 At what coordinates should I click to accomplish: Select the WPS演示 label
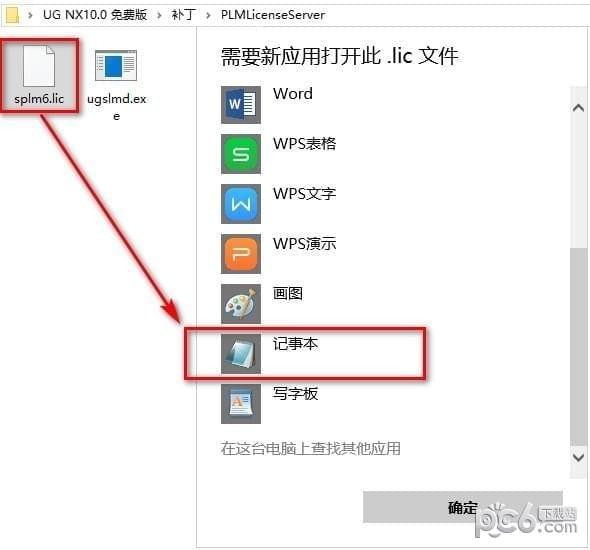pyautogui.click(x=304, y=243)
